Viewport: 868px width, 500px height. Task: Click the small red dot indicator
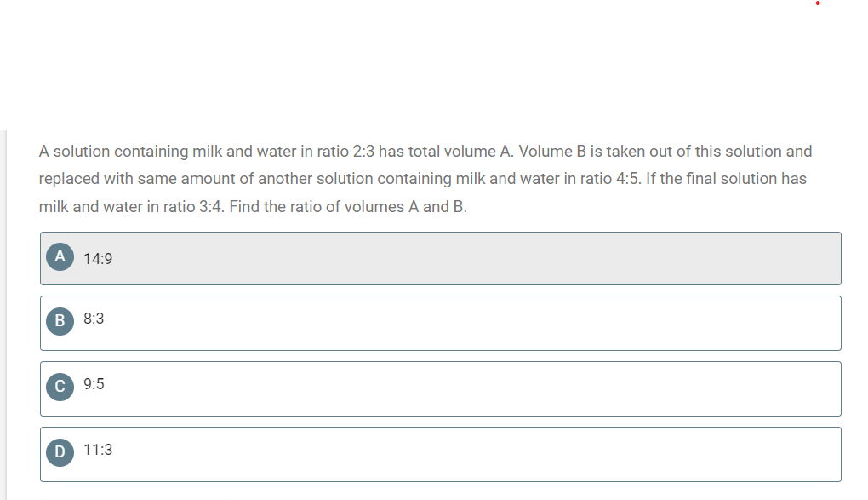tap(818, 3)
